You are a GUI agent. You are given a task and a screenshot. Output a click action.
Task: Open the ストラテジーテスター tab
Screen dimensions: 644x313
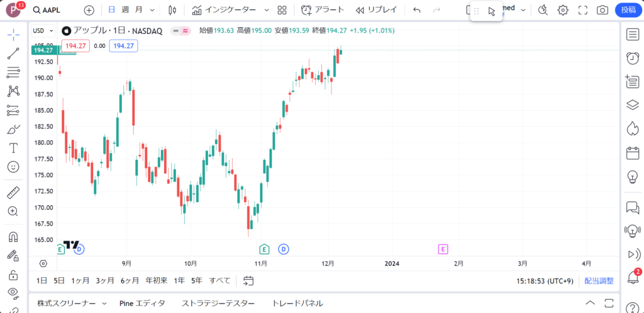(x=218, y=303)
